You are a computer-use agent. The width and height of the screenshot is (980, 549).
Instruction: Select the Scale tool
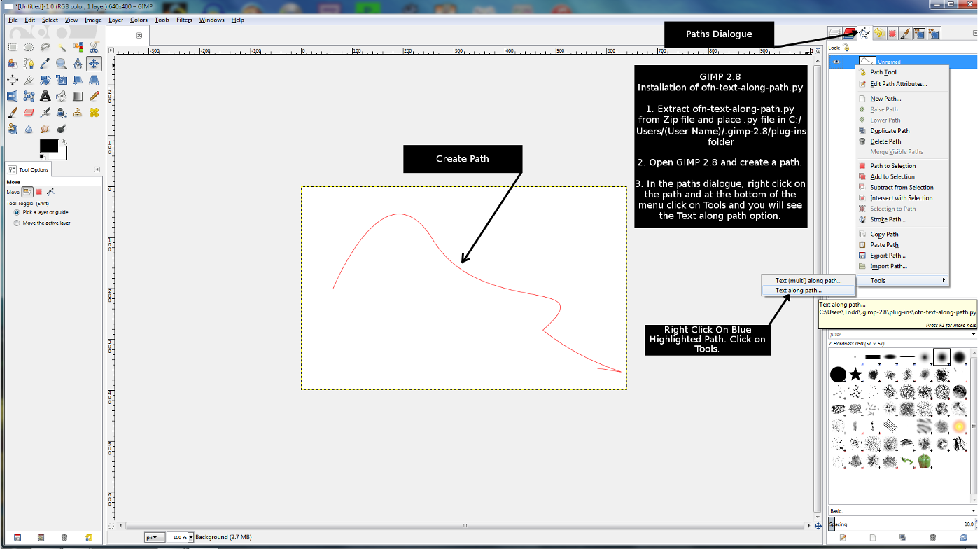coord(61,79)
